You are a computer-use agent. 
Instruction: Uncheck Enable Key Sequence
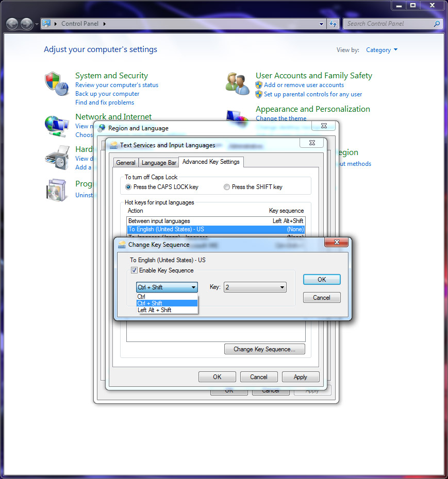coord(134,270)
